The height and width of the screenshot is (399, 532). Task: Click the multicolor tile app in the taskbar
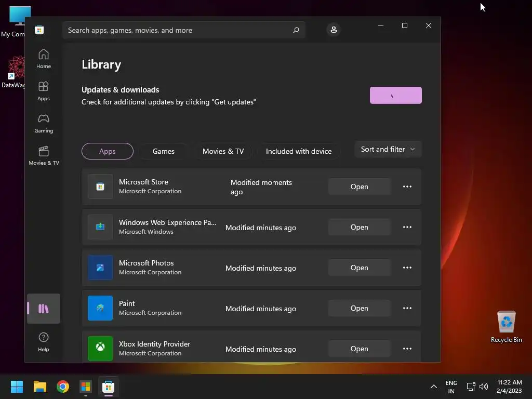tap(86, 387)
